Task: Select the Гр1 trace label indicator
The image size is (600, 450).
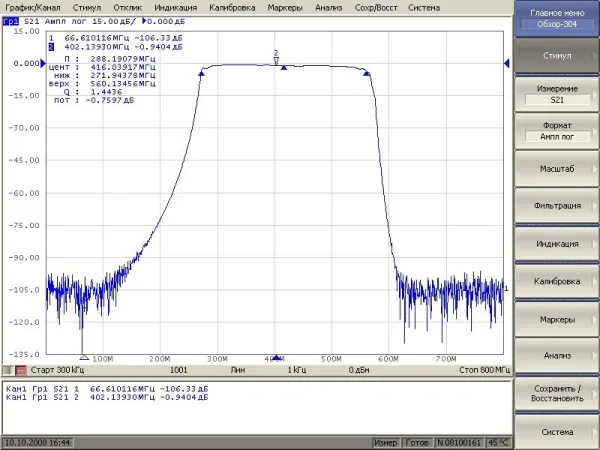Action: [x=10, y=20]
